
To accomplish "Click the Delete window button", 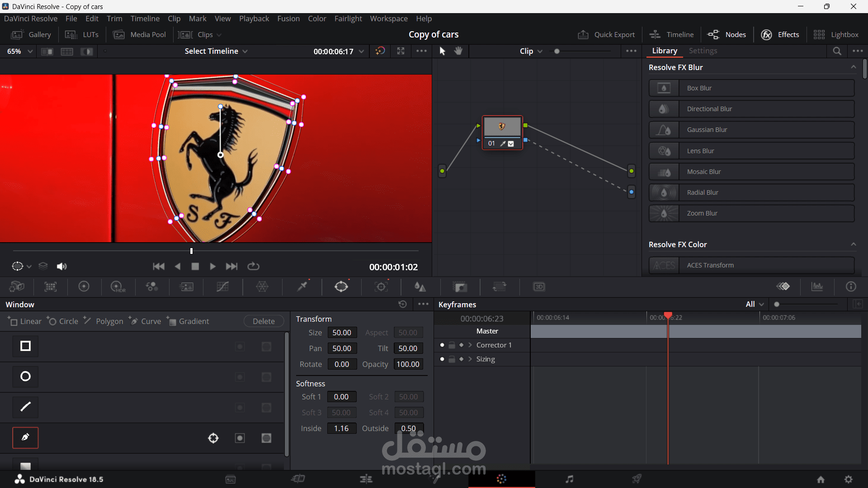I will 264,321.
